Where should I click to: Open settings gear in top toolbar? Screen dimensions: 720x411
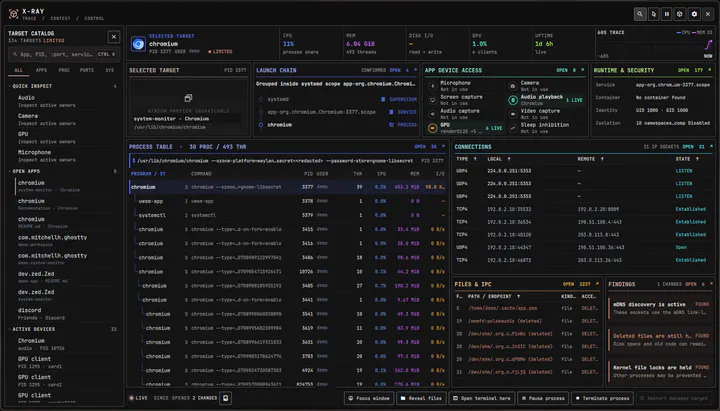[694, 14]
